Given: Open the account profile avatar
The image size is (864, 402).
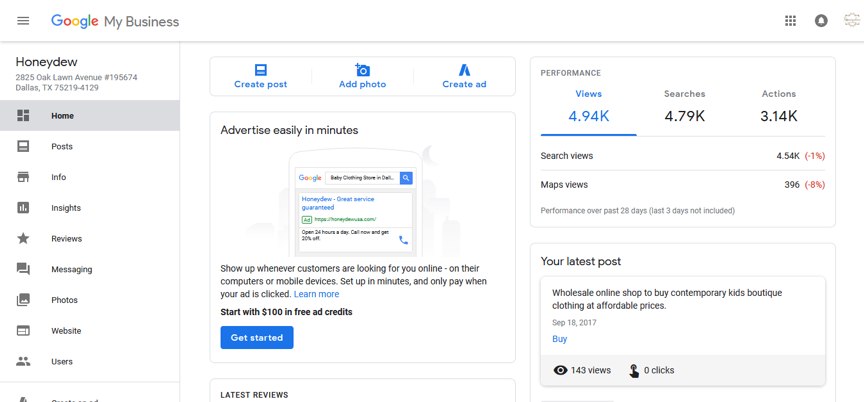Looking at the screenshot, I should coord(852,20).
